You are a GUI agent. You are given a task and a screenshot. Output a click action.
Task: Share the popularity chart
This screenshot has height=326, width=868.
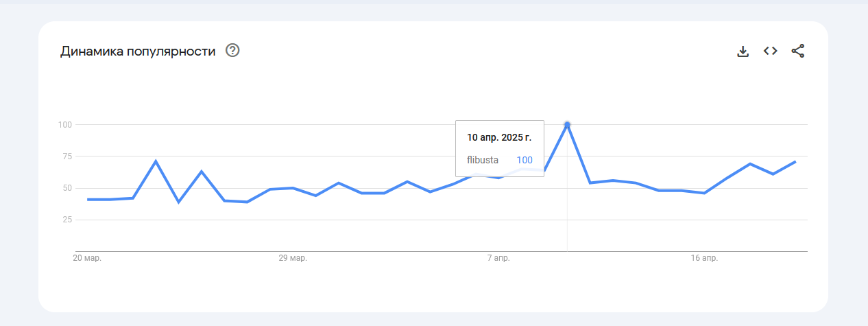click(x=797, y=51)
